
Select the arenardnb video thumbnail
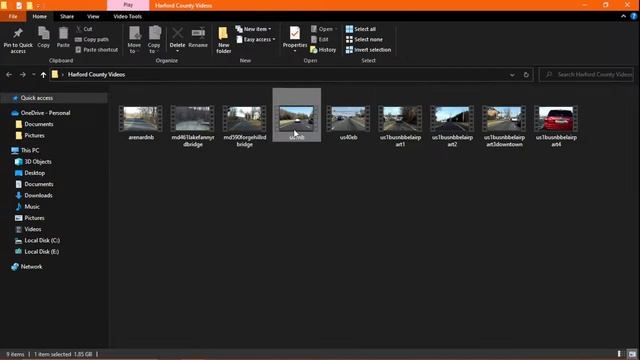pos(141,119)
